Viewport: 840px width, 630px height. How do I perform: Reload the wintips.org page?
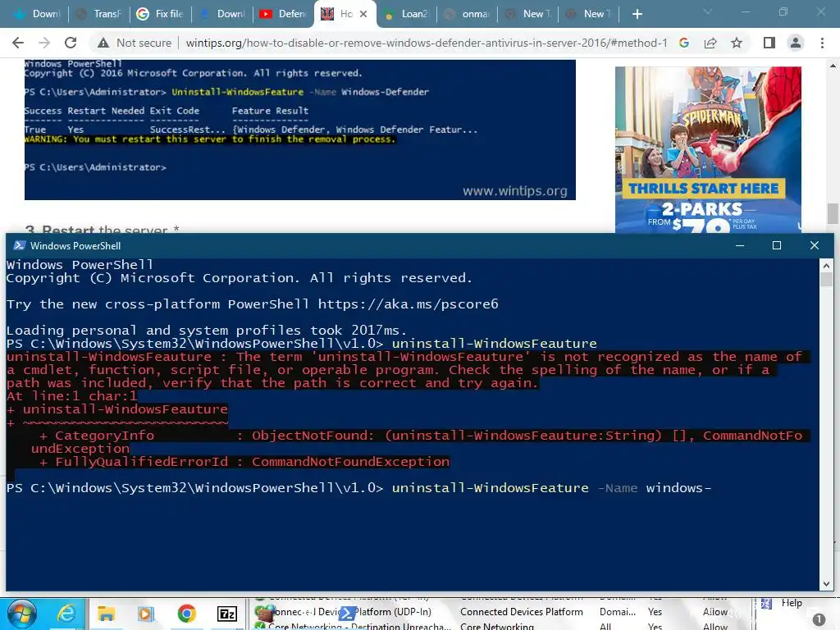click(71, 43)
